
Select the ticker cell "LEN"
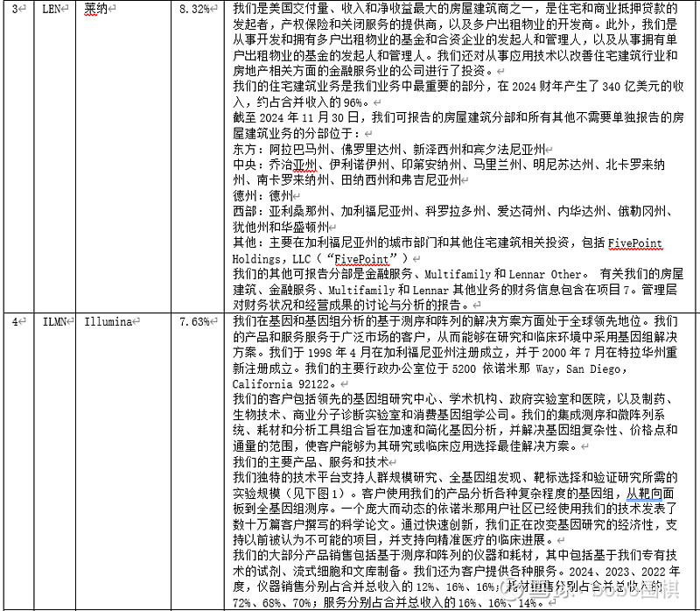pyautogui.click(x=52, y=9)
